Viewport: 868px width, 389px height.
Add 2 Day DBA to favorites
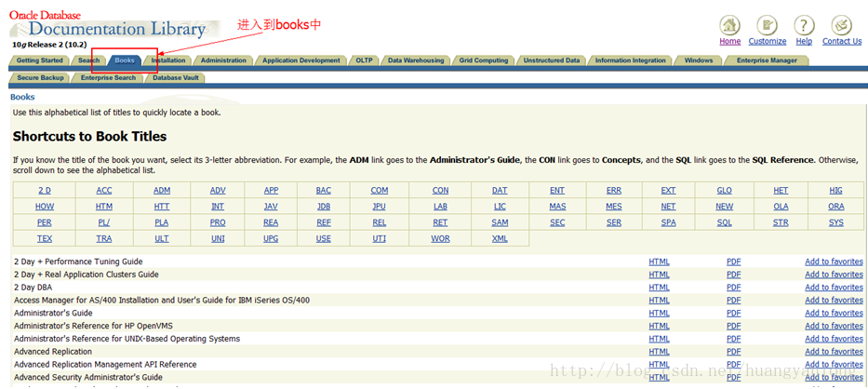click(834, 287)
